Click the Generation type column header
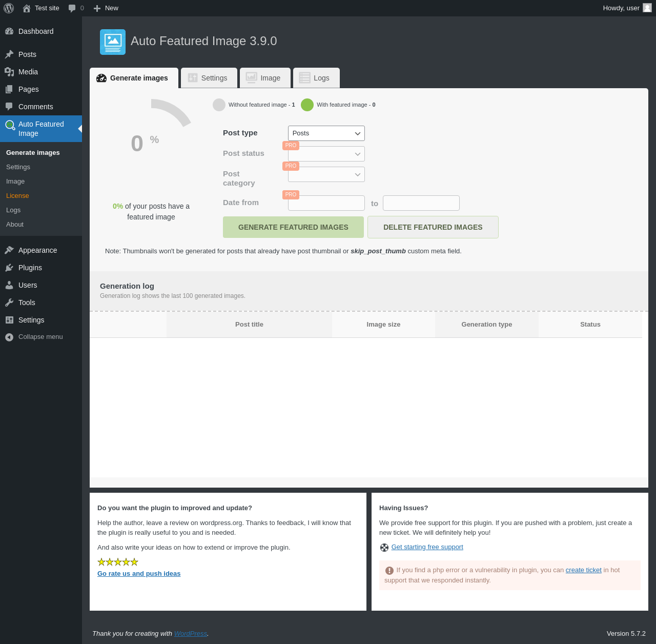This screenshot has height=644, width=656. (487, 325)
